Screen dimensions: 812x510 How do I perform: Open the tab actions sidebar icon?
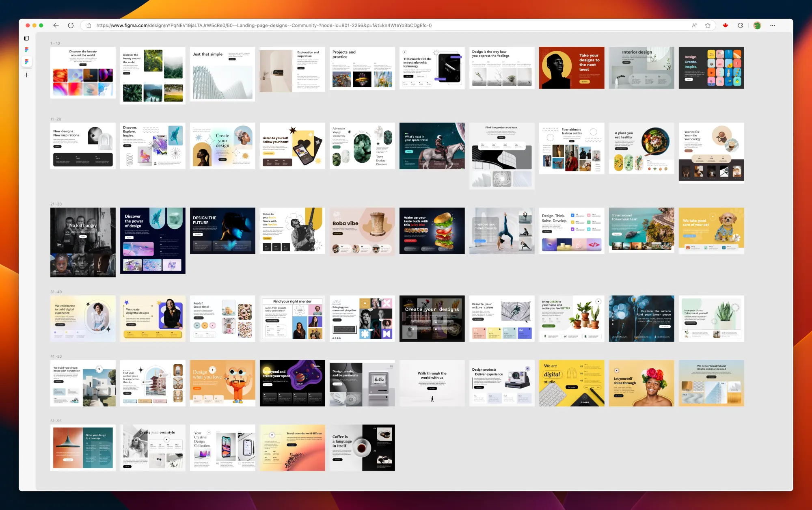[26, 38]
